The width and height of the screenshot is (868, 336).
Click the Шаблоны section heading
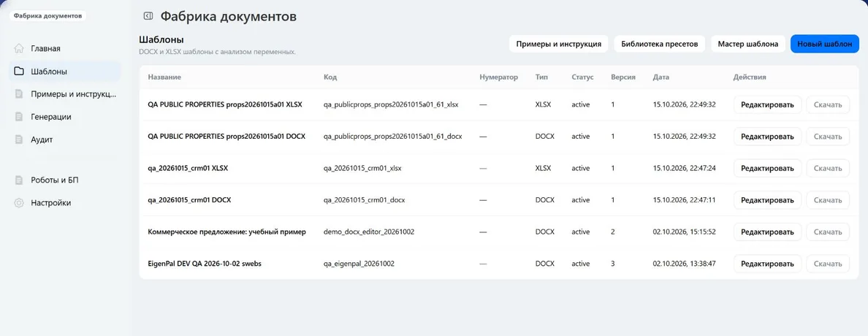(x=161, y=40)
